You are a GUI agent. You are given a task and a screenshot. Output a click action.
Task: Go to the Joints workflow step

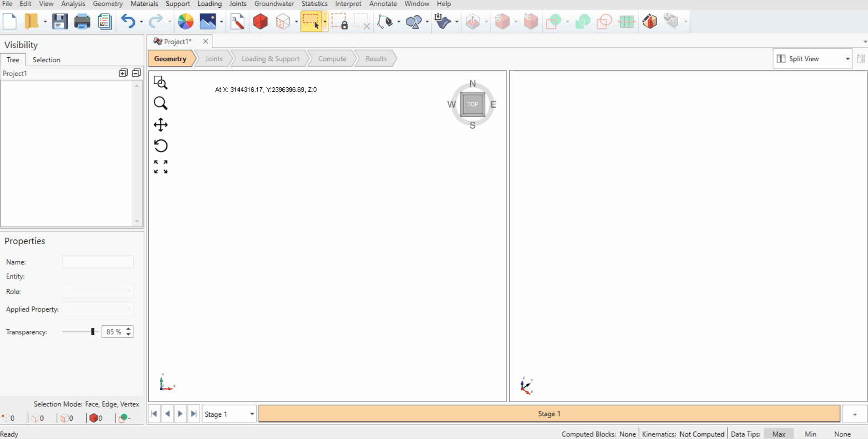click(213, 59)
